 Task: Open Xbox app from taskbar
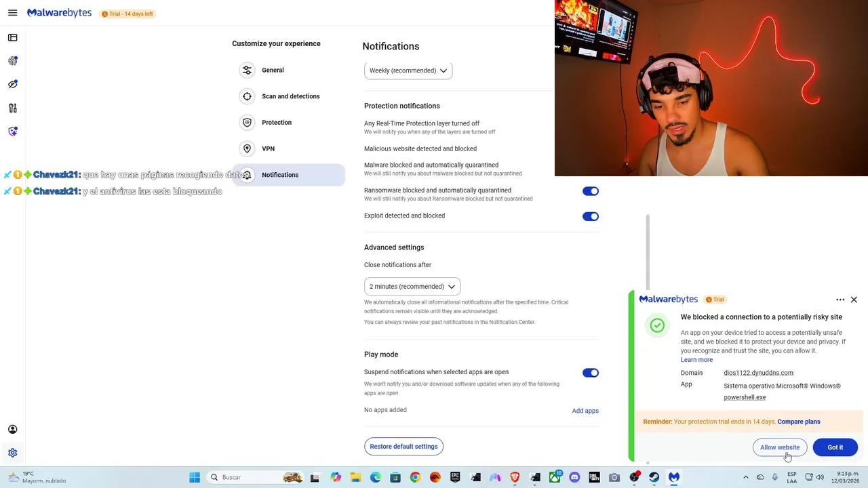tap(555, 477)
